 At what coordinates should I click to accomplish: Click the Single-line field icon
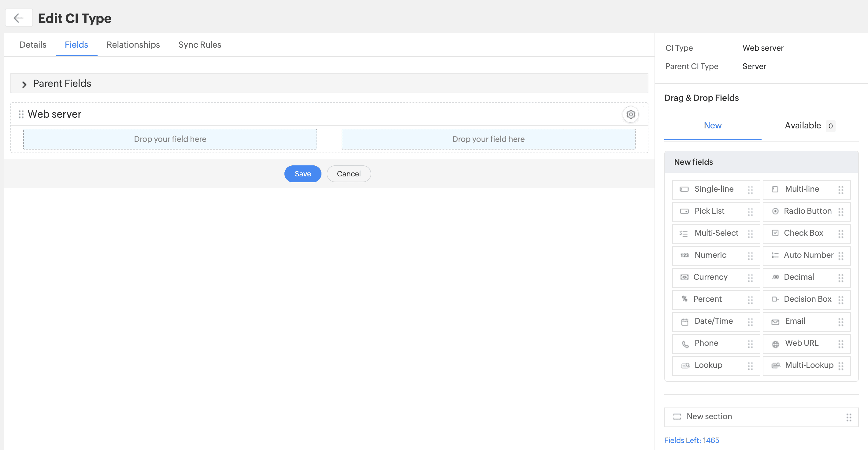(x=684, y=189)
